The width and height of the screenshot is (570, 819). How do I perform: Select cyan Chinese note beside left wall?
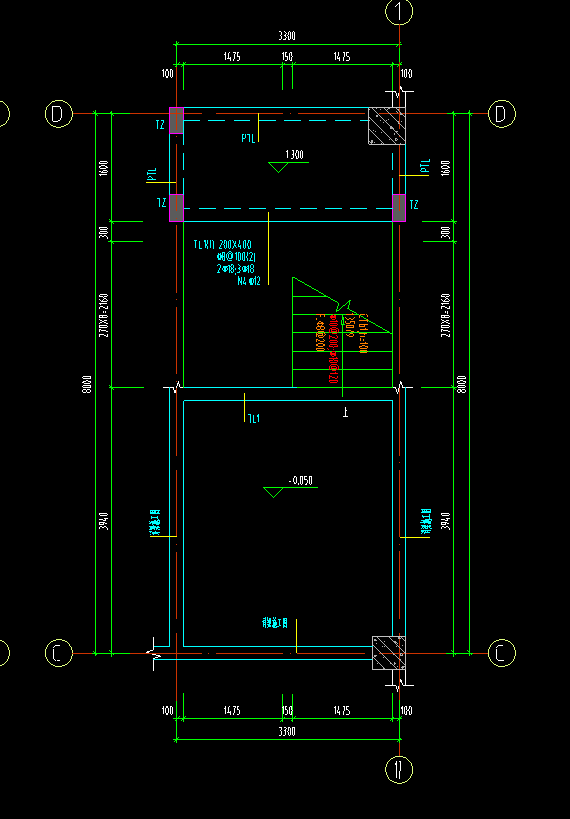point(155,523)
